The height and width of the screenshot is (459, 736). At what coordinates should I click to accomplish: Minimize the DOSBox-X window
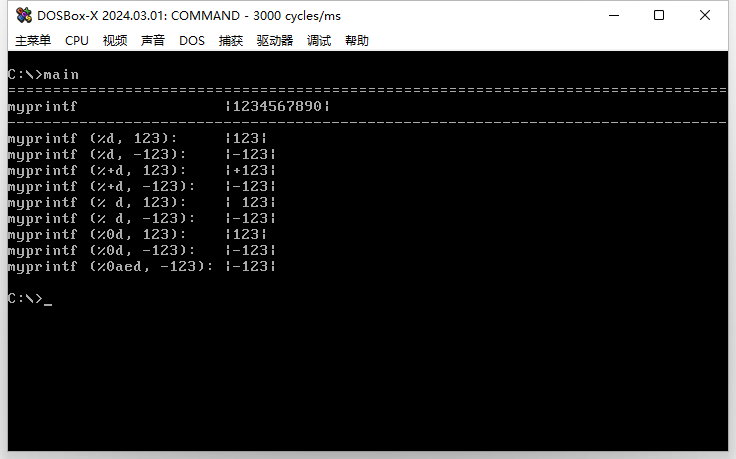[x=614, y=15]
